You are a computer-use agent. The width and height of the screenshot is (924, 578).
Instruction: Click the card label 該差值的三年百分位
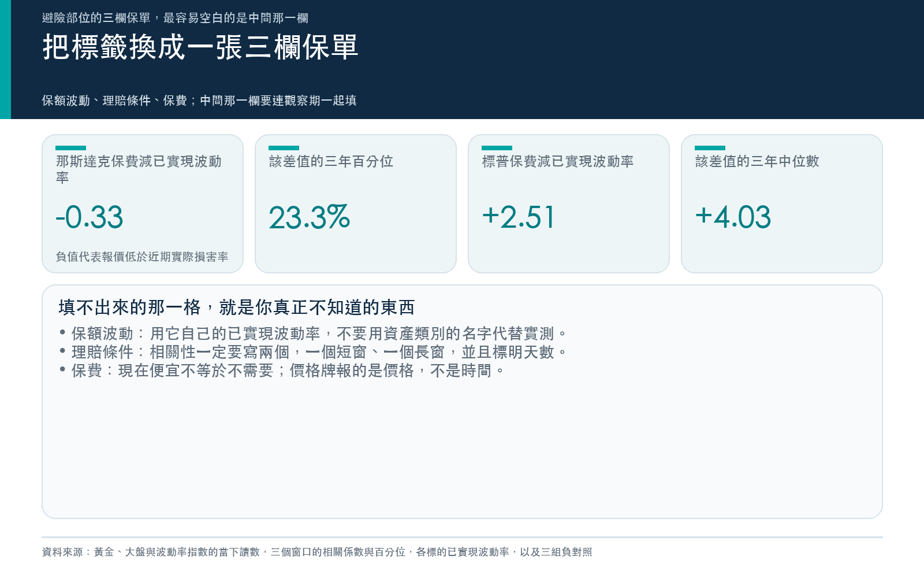click(x=331, y=161)
